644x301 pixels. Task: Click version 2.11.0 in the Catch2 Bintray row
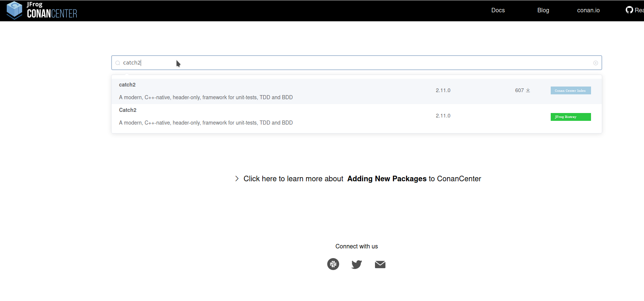(x=443, y=116)
